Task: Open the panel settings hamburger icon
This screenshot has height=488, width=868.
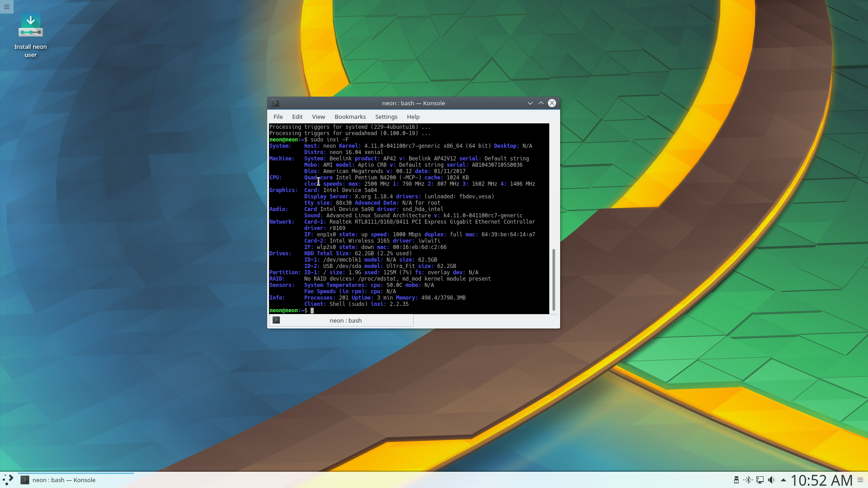Action: (860, 480)
